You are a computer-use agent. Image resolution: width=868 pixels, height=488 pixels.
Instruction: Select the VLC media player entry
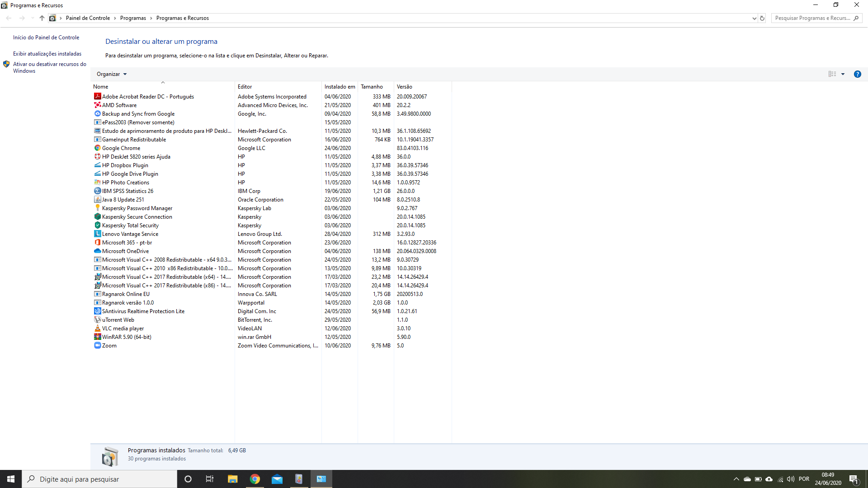[123, 328]
